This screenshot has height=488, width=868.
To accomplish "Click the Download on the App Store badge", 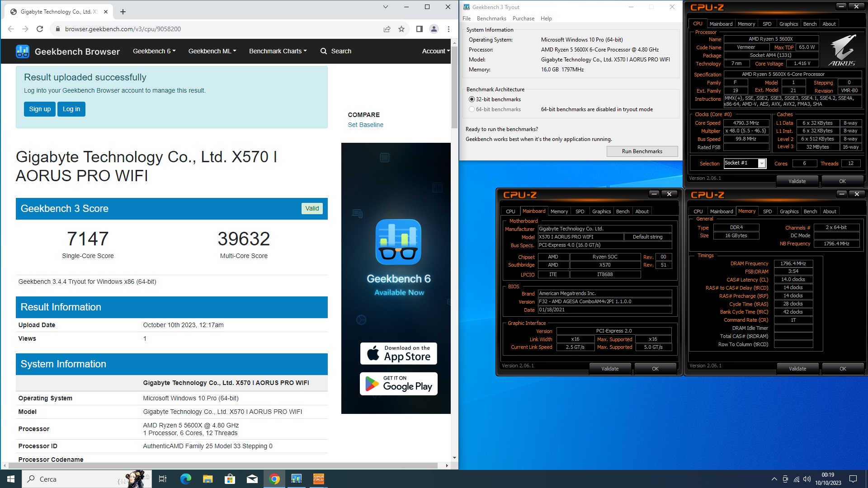I will [399, 354].
